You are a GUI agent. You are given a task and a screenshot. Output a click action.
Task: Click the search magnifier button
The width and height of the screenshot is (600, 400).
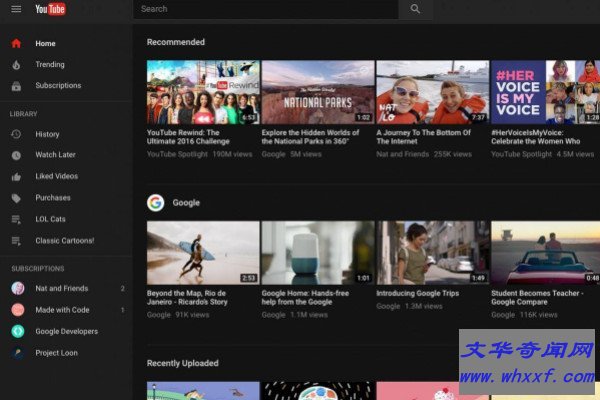coord(415,9)
